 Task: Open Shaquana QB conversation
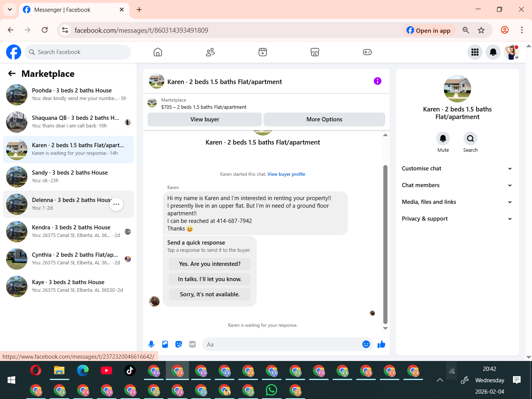click(x=68, y=122)
